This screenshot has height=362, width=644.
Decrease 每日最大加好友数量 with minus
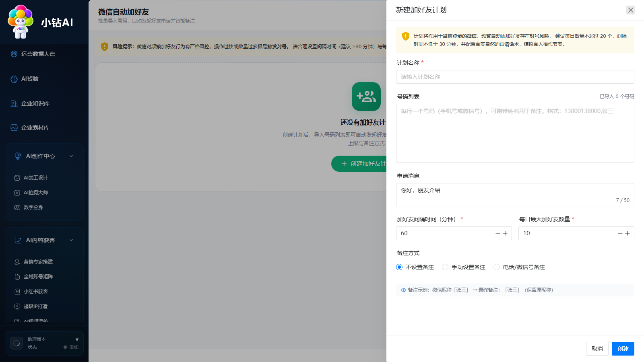pyautogui.click(x=620, y=233)
